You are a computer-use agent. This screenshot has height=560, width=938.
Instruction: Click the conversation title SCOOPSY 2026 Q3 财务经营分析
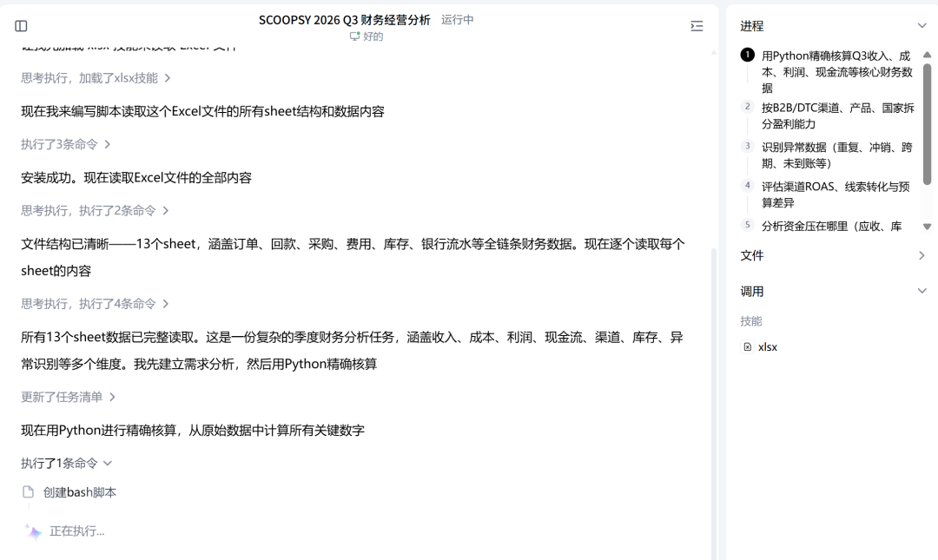(345, 20)
